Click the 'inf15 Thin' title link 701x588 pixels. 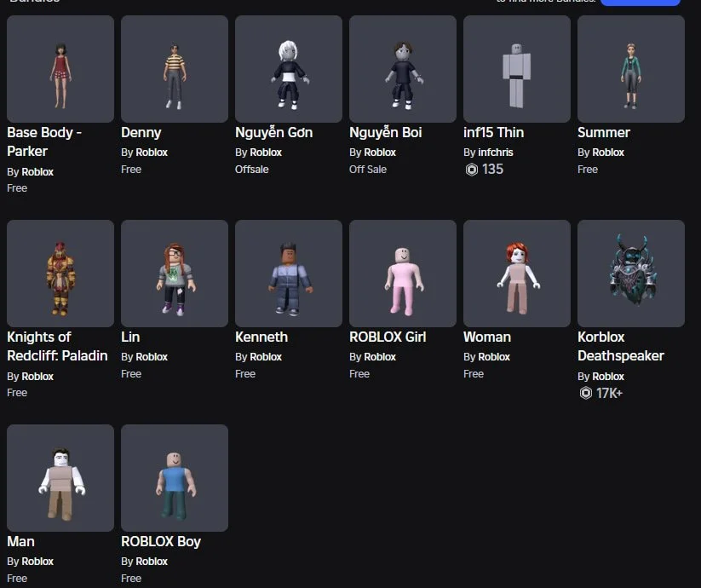pyautogui.click(x=493, y=132)
